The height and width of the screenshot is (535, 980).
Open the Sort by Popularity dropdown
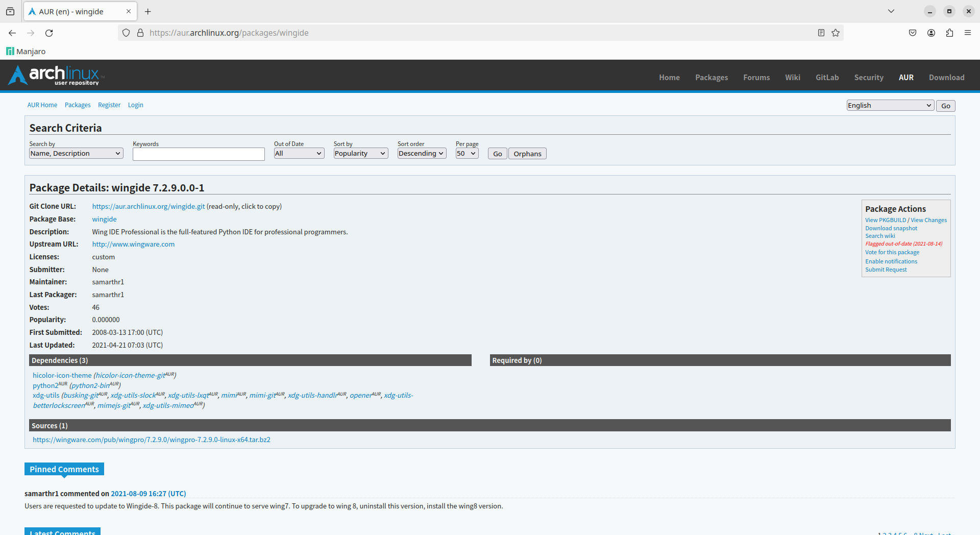360,154
